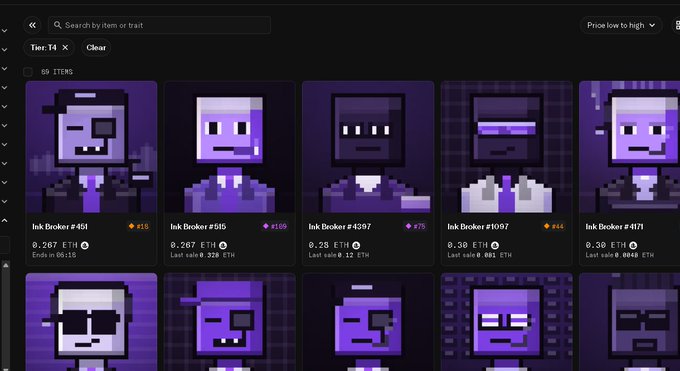
Task: Click the grid view icon beside the sort dropdown
Action: (677, 25)
